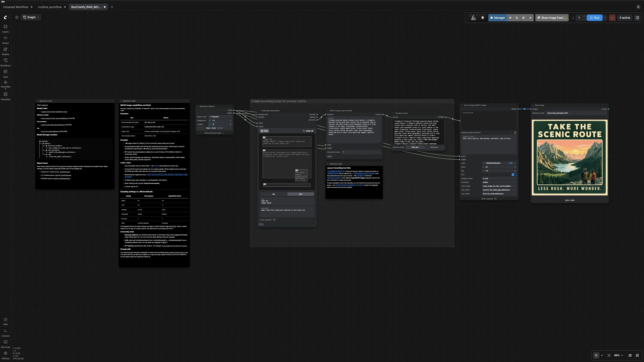
Task: Click Show Image Feed button
Action: 552,18
